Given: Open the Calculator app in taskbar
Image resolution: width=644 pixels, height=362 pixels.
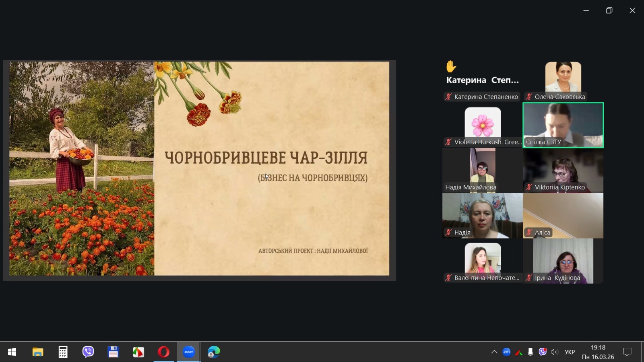Looking at the screenshot, I should (x=63, y=352).
